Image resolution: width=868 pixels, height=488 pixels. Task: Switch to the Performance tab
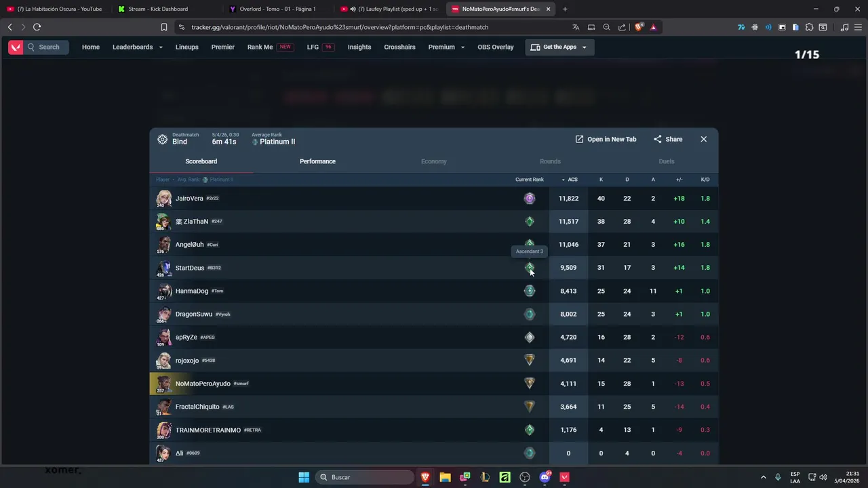[317, 161]
